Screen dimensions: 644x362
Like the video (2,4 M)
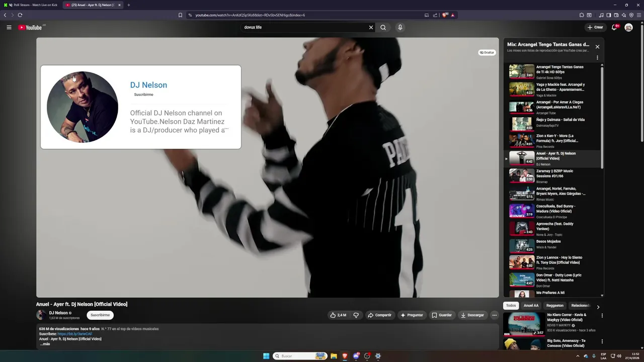(338, 315)
